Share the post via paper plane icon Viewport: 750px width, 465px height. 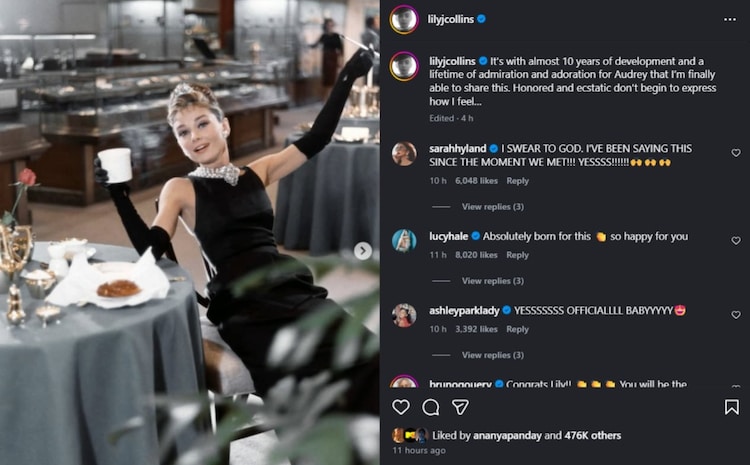pyautogui.click(x=460, y=407)
